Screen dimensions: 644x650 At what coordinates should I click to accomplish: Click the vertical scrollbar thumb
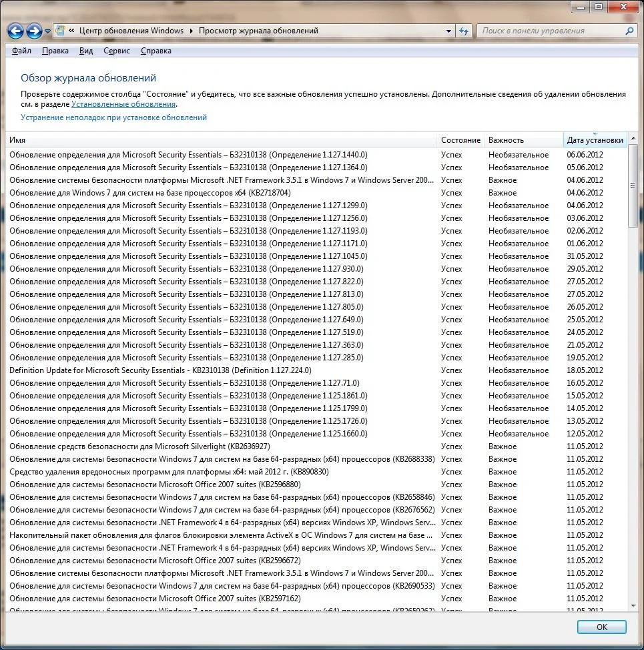point(633,186)
